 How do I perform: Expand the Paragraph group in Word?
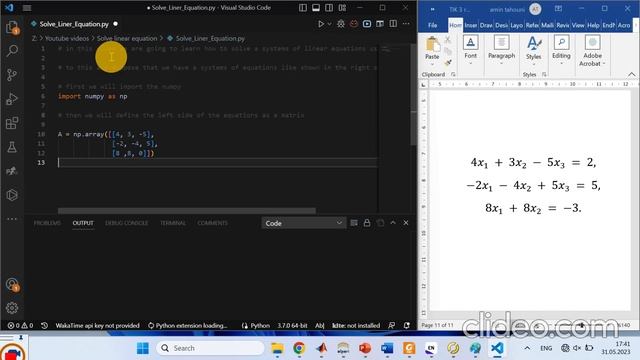(502, 51)
